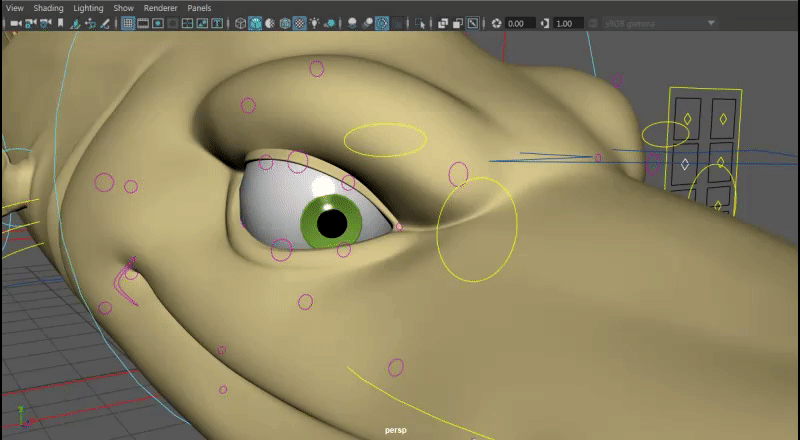
Task: Click the Grease Pencil icon
Action: (x=105, y=23)
